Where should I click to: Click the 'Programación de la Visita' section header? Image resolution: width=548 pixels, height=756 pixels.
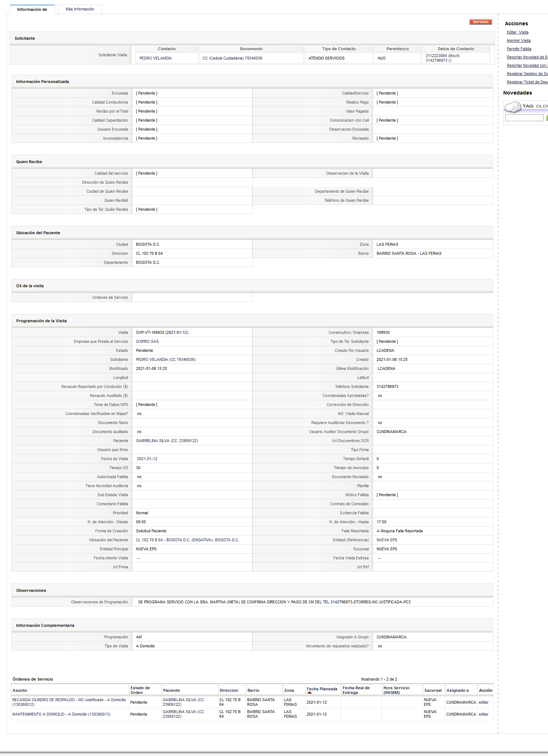click(252, 321)
